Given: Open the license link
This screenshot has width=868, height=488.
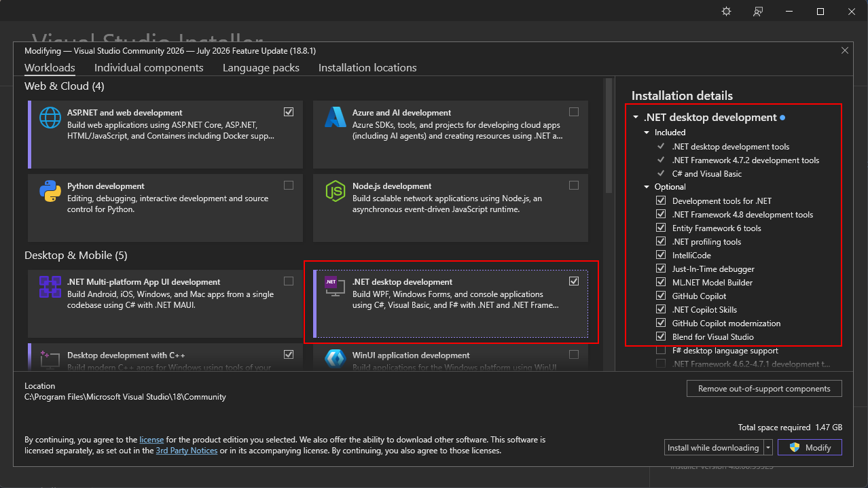Looking at the screenshot, I should coord(151,440).
